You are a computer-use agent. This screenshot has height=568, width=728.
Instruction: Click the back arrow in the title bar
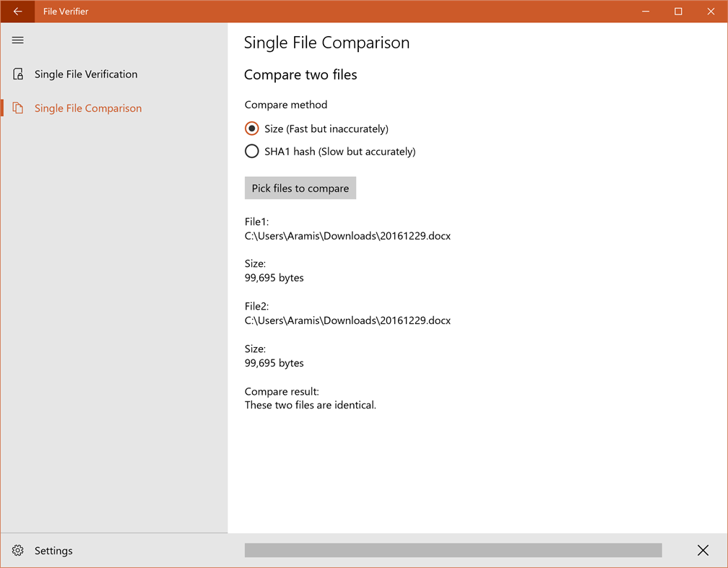[17, 11]
